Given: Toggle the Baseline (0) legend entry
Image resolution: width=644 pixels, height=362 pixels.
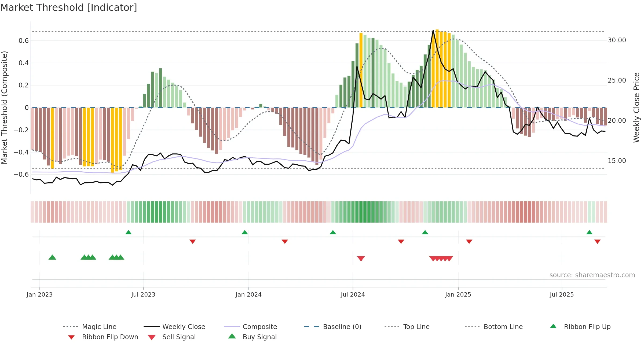Looking at the screenshot, I should pyautogui.click(x=333, y=327).
